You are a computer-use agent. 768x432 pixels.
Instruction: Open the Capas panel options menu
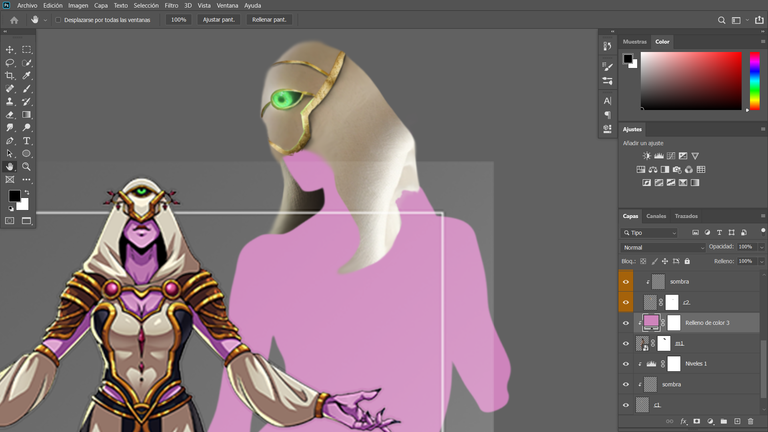(763, 216)
